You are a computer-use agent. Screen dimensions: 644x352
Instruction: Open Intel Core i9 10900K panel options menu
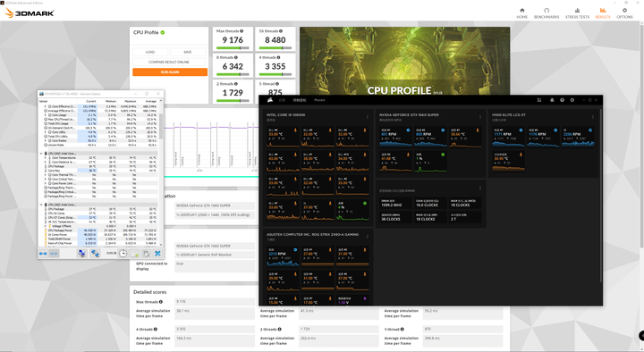click(368, 117)
